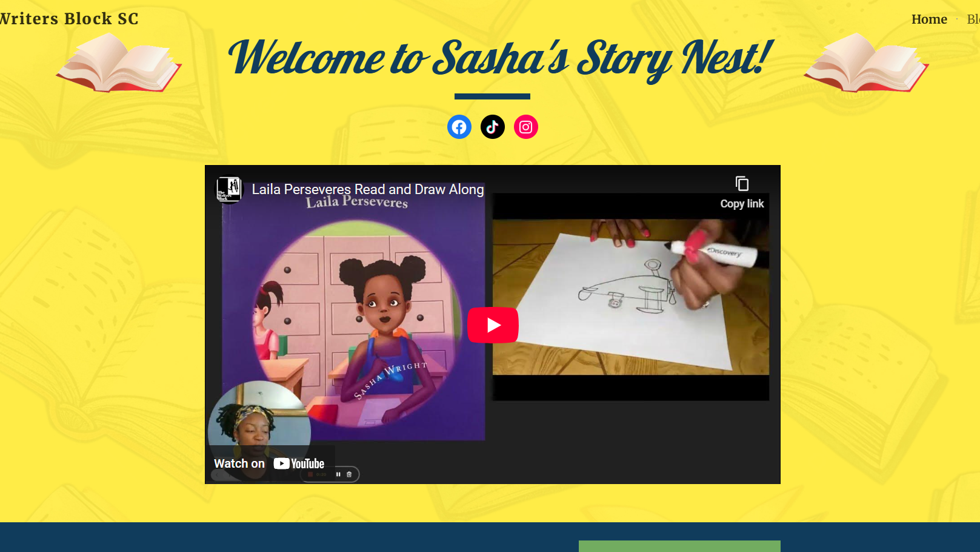Image resolution: width=980 pixels, height=552 pixels.
Task: Go to the Home menu item
Action: click(929, 19)
